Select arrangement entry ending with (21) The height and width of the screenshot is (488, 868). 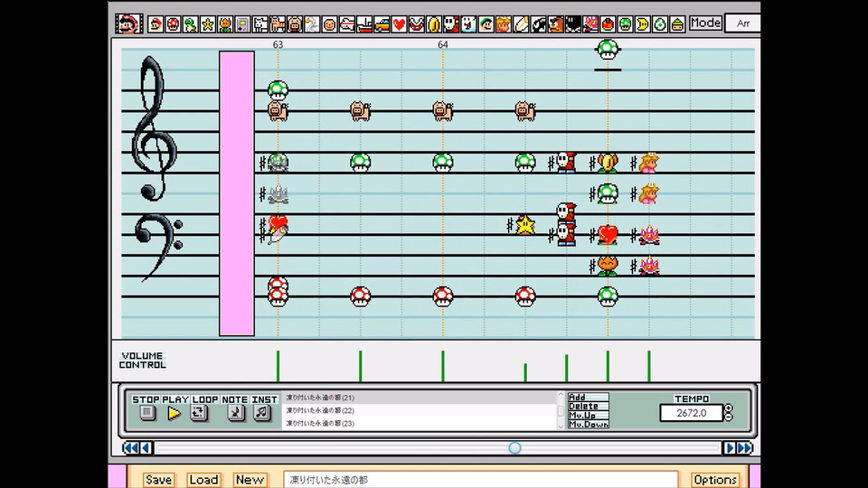click(x=420, y=398)
